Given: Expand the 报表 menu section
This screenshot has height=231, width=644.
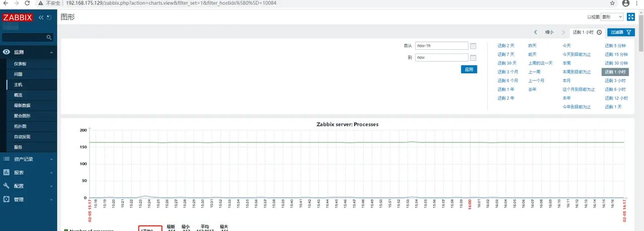Looking at the screenshot, I should [x=52, y=173].
